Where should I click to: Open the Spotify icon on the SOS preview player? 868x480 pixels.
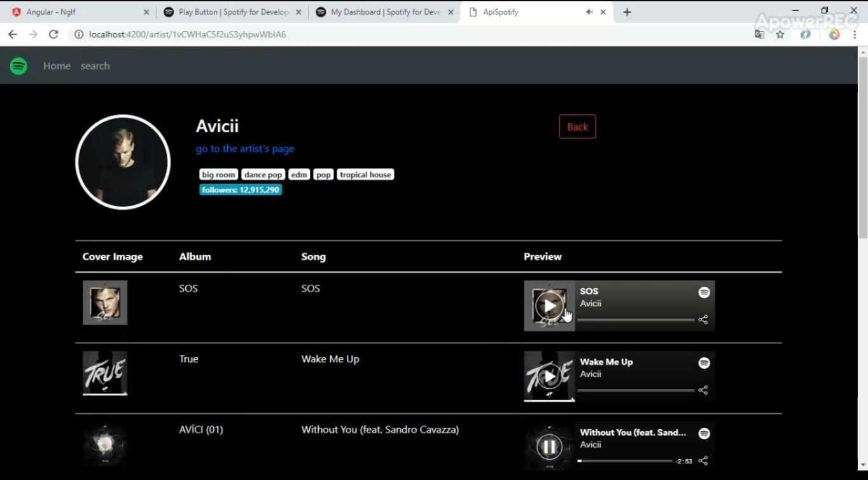(704, 292)
